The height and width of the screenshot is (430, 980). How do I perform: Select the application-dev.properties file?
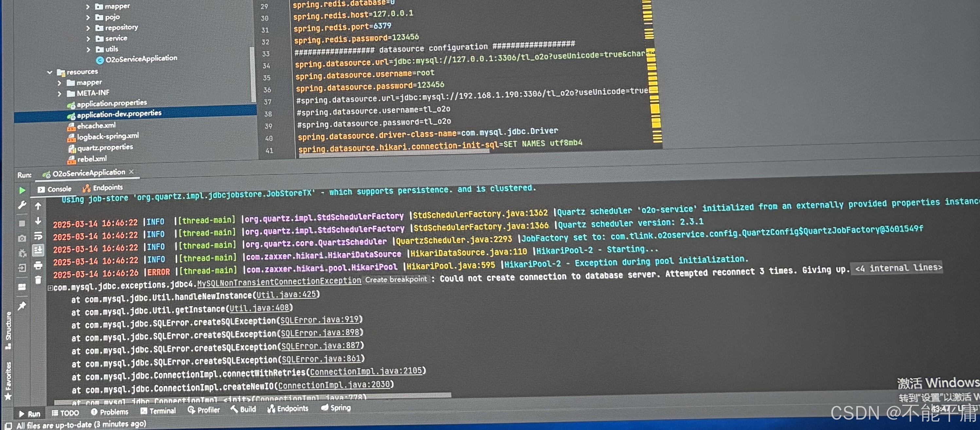click(x=118, y=114)
